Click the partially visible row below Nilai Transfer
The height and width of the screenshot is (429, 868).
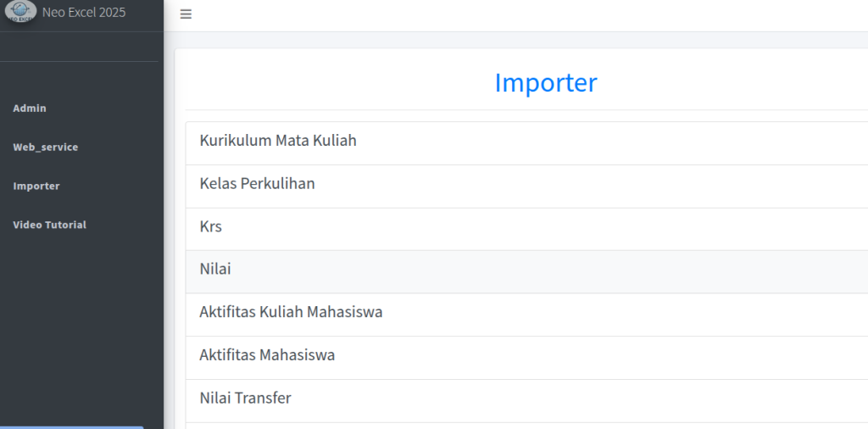[526, 426]
